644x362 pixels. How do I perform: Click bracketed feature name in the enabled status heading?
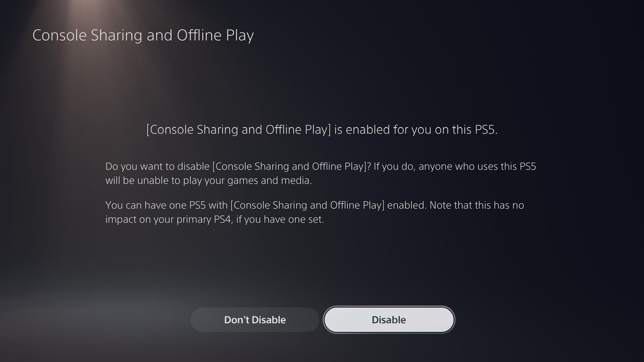(239, 130)
